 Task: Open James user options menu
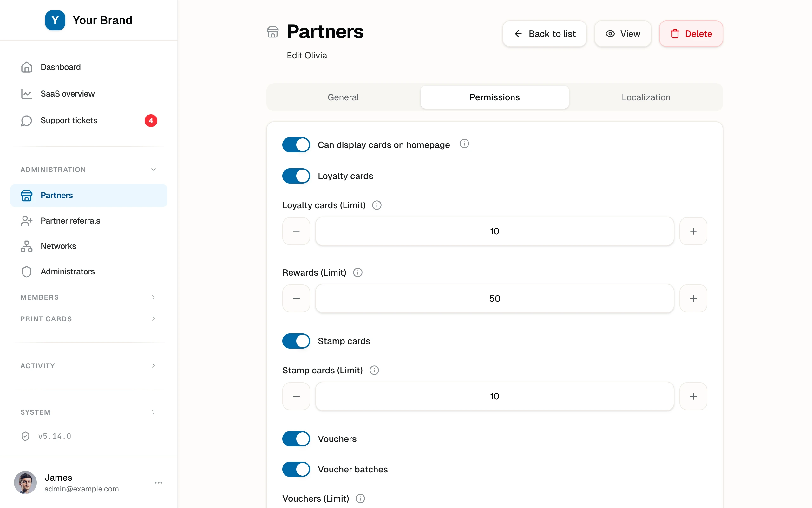158,483
